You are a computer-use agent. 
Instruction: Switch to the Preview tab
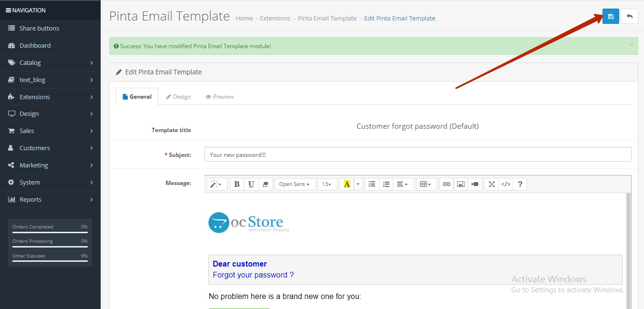tap(219, 97)
